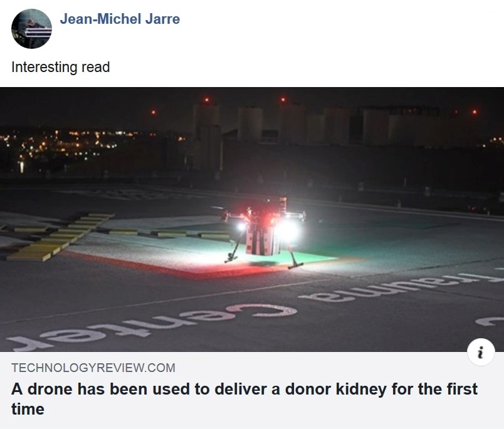Click the gray link card footer area
This screenshot has height=429, width=504.
252,390
